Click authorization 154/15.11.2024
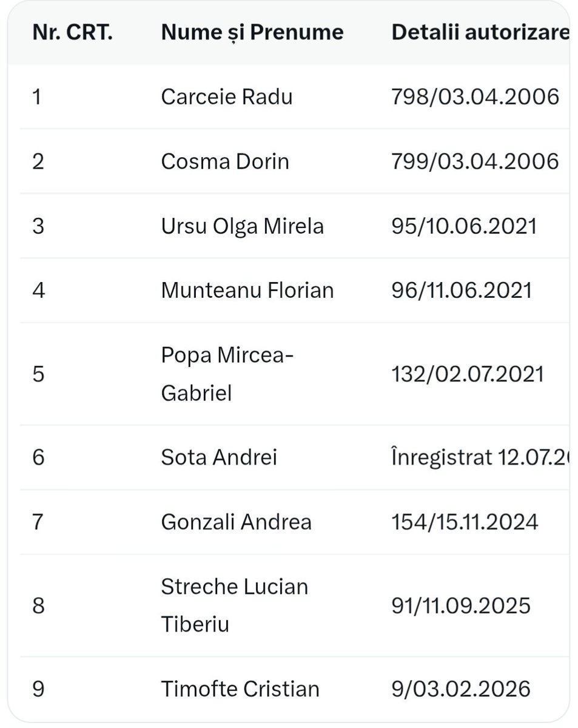This screenshot has width=578, height=728. click(x=465, y=522)
